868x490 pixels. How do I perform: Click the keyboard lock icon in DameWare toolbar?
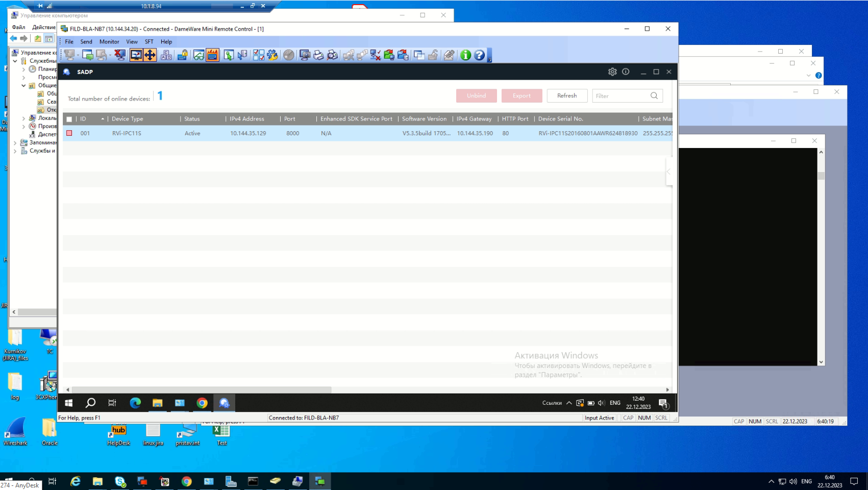point(182,55)
